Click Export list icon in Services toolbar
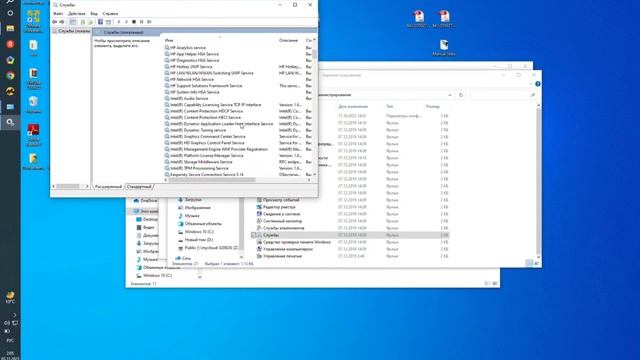The height and width of the screenshot is (360, 640). pyautogui.click(x=91, y=22)
